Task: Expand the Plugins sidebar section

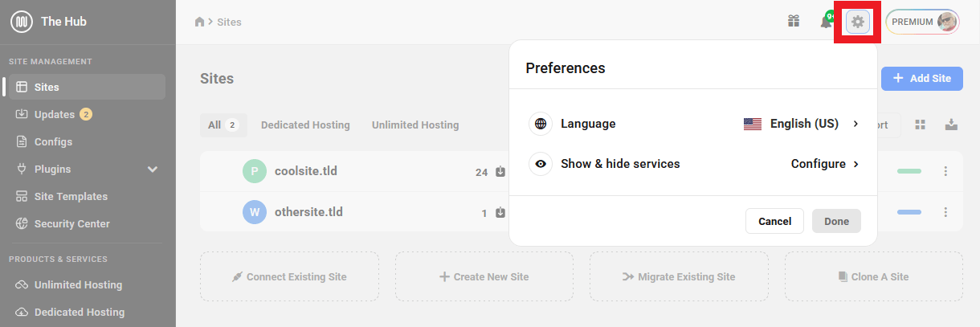Action: point(153,169)
